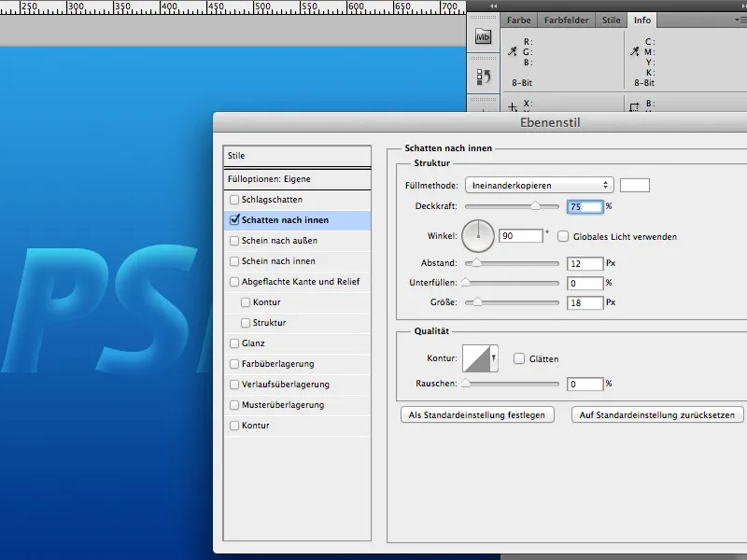Click the Winkel field showing 90
The width and height of the screenshot is (747, 560).
click(x=520, y=236)
